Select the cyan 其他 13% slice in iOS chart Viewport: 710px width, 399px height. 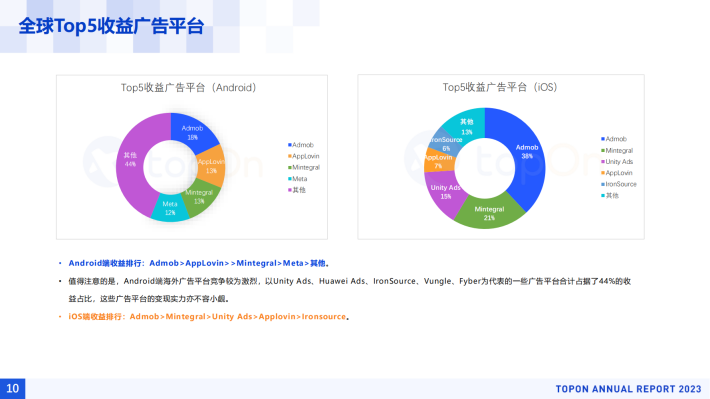466,126
